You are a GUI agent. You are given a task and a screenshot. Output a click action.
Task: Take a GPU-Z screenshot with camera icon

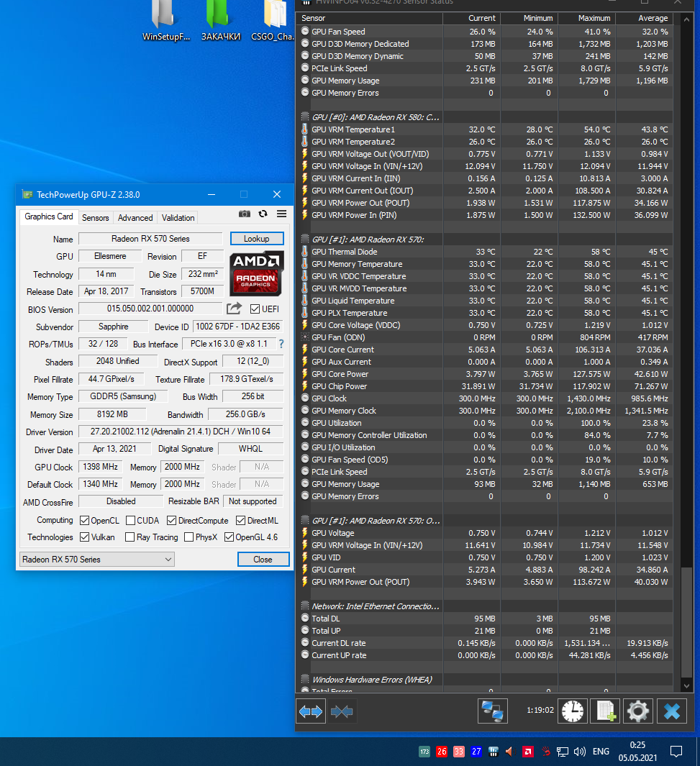click(x=244, y=214)
